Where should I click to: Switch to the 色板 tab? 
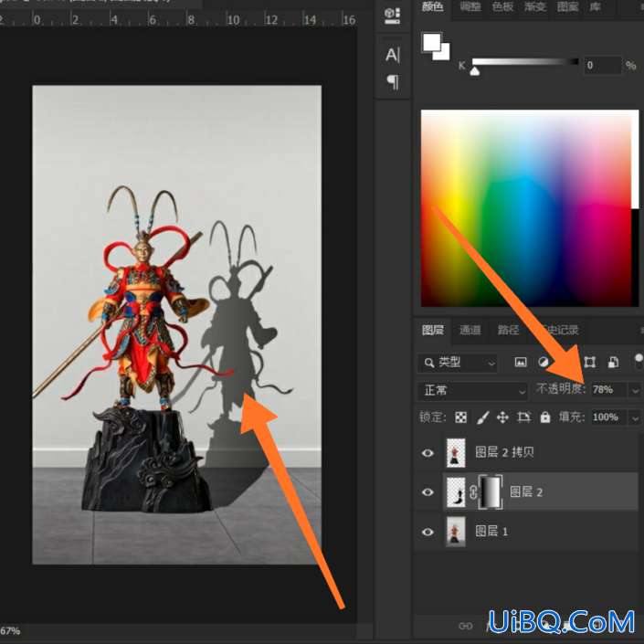[x=502, y=7]
